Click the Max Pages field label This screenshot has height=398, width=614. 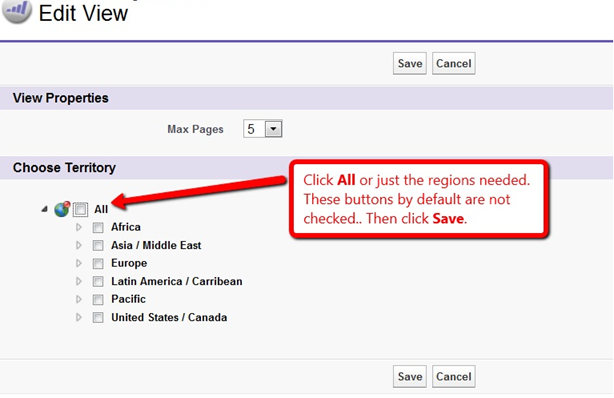pyautogui.click(x=195, y=129)
